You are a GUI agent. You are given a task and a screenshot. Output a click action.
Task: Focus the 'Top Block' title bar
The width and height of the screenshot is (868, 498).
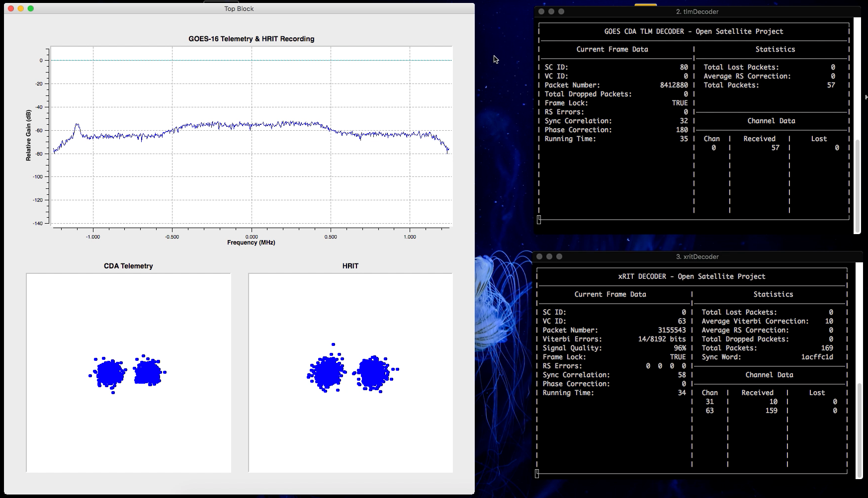click(239, 8)
